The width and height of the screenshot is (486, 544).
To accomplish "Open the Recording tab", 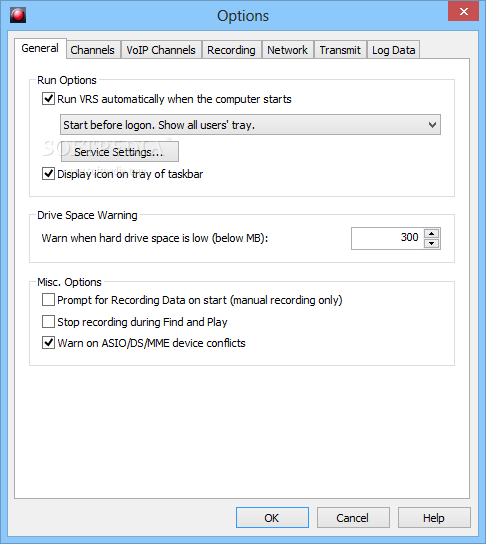I will pos(231,50).
